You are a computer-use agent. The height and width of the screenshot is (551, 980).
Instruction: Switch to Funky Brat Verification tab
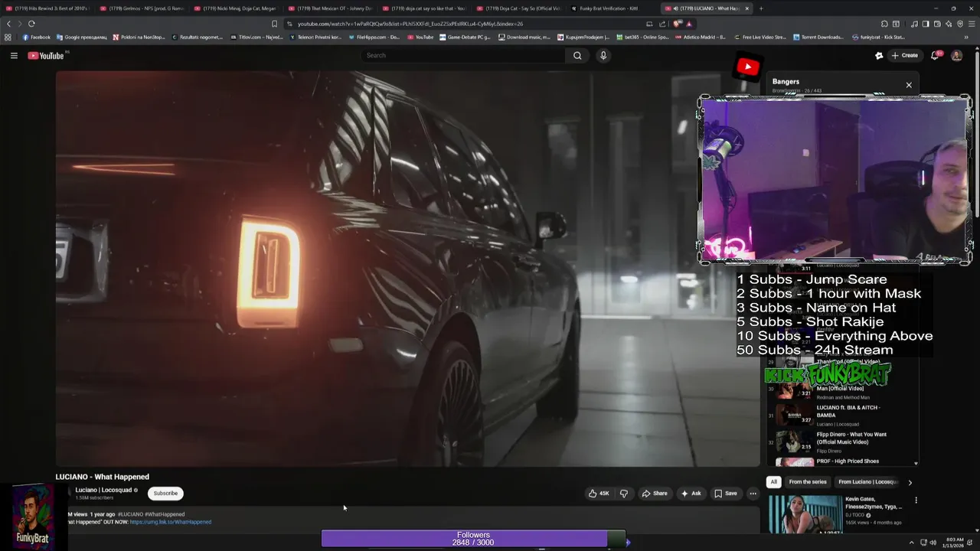(x=610, y=8)
